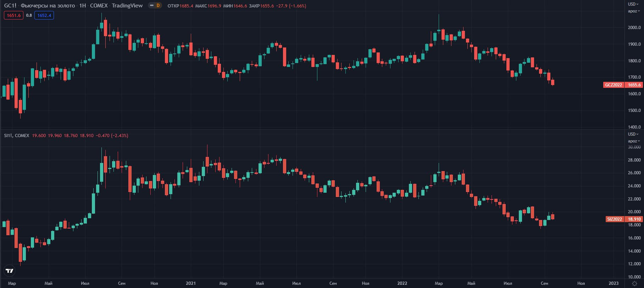Click the ЗАКР 1655.6 close value
Viewport: 644px width, 288px height.
tap(261, 6)
